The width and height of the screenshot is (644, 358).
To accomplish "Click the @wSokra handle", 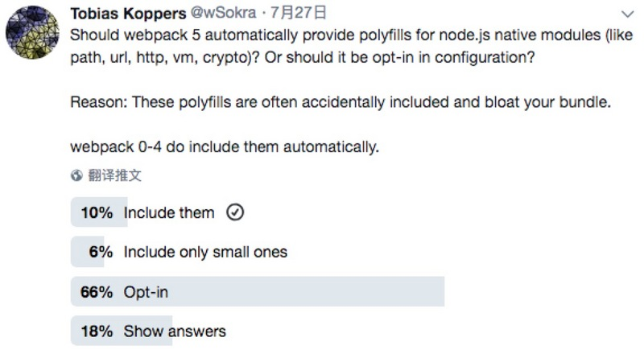I will (x=224, y=13).
